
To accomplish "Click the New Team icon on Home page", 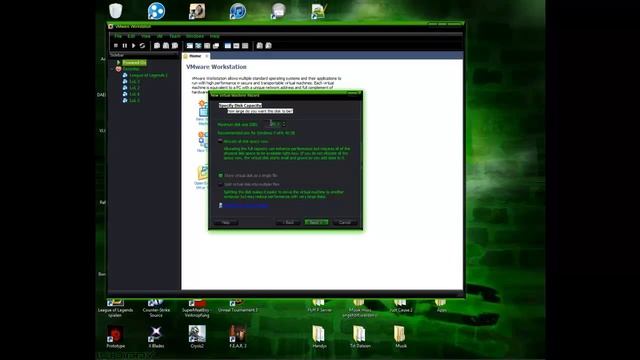I will 202,139.
